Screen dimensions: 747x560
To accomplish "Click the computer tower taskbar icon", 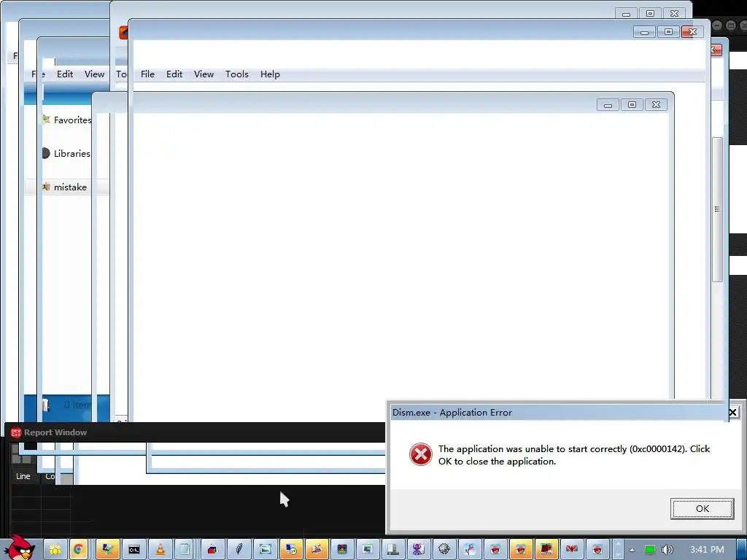I will pos(392,550).
